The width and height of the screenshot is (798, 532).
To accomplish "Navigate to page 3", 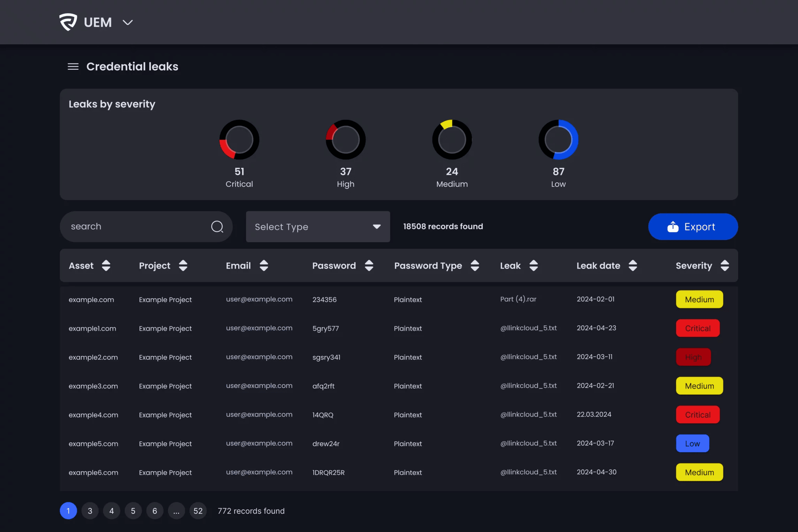I will tap(90, 511).
